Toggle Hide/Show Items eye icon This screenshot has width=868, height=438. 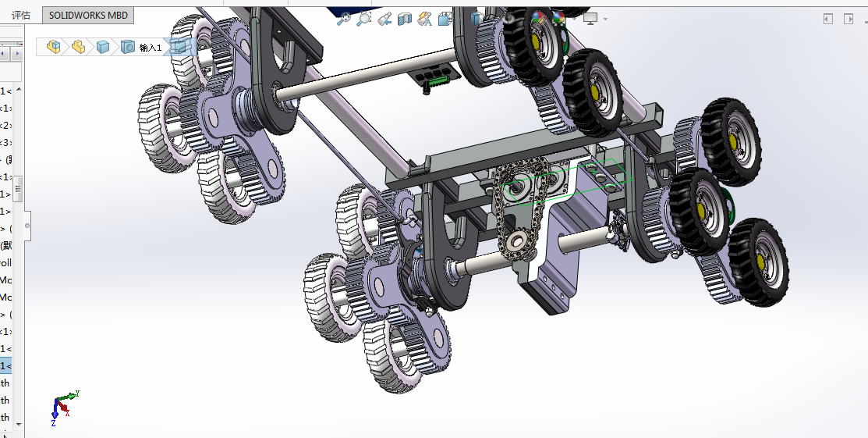pos(508,18)
